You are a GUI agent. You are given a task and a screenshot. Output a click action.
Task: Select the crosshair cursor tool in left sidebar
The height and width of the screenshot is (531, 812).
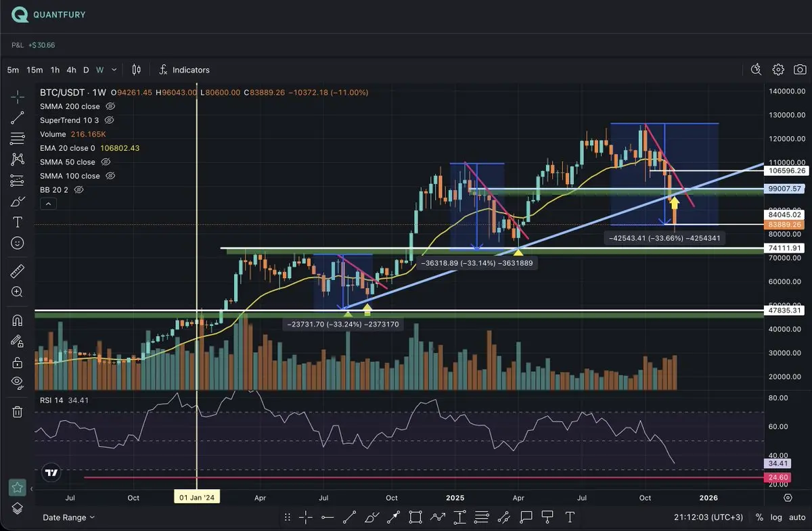(x=18, y=97)
